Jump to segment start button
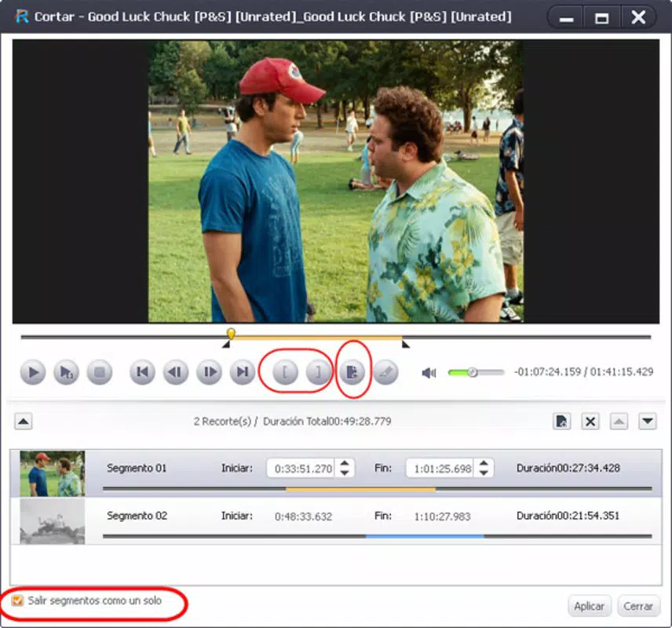 (142, 371)
